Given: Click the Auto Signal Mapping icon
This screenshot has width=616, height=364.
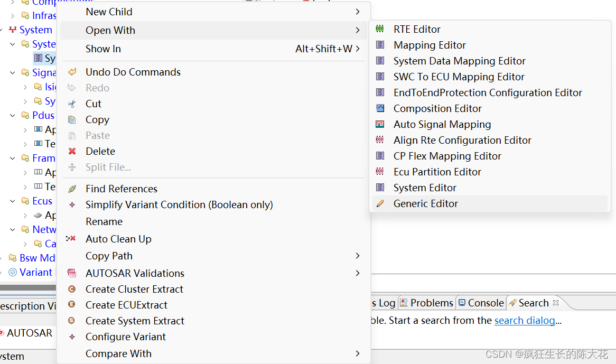Looking at the screenshot, I should (x=380, y=124).
